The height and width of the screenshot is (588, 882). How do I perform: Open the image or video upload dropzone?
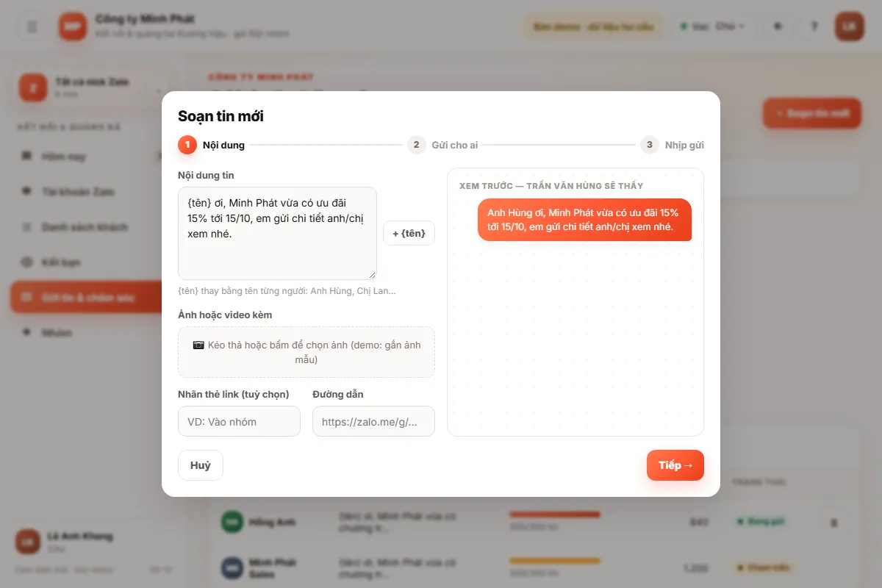coord(306,352)
